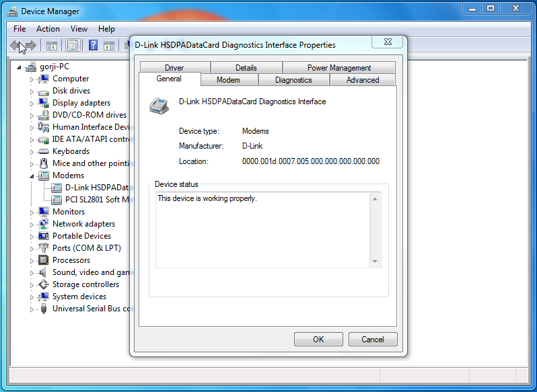
Task: Click the Forward arrow in Device Manager toolbar
Action: [x=31, y=45]
